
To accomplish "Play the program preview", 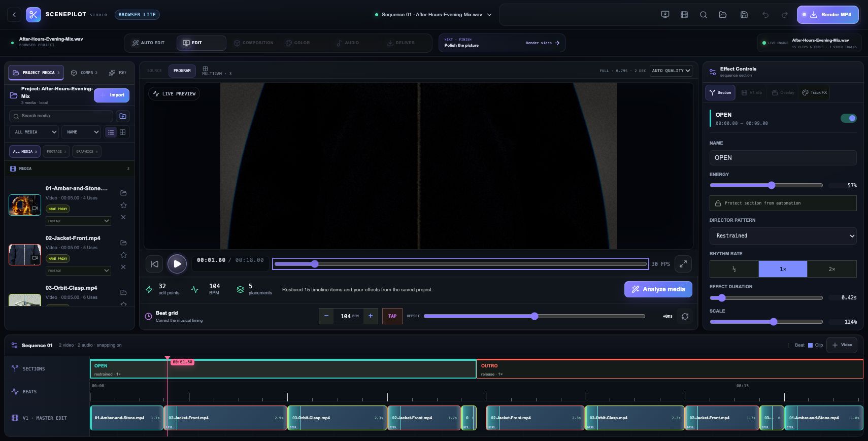I will pos(177,264).
